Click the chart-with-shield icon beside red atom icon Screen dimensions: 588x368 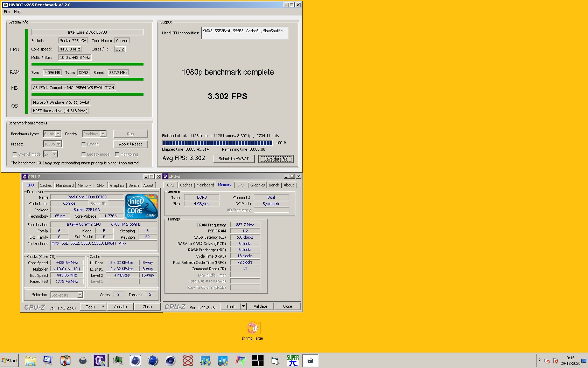[x=205, y=361]
